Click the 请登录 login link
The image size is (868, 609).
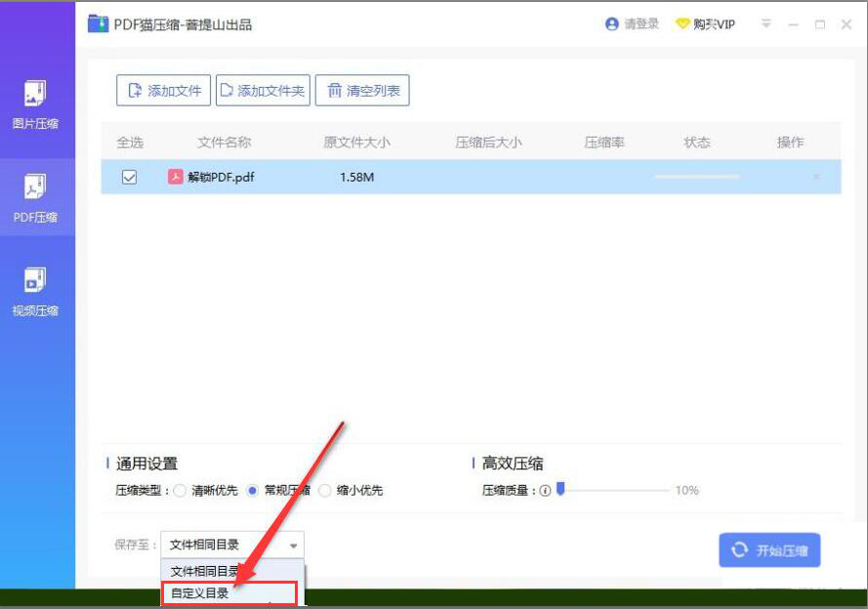pyautogui.click(x=641, y=23)
